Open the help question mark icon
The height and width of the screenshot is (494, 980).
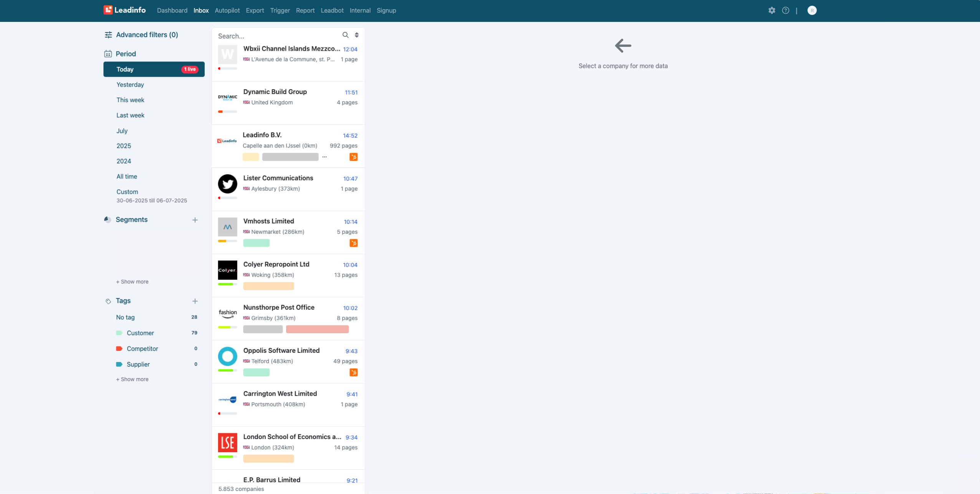click(786, 10)
